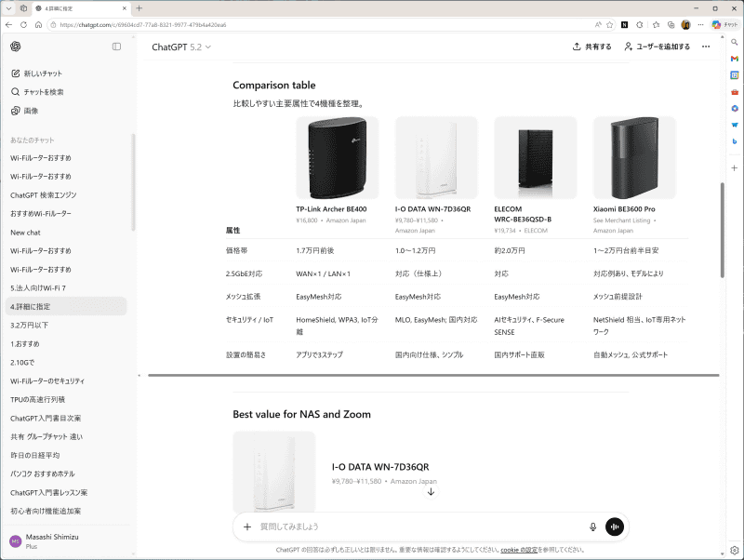744x560 pixels.
Task: Open the 昨日の日経平均 chat
Action: coord(66,455)
